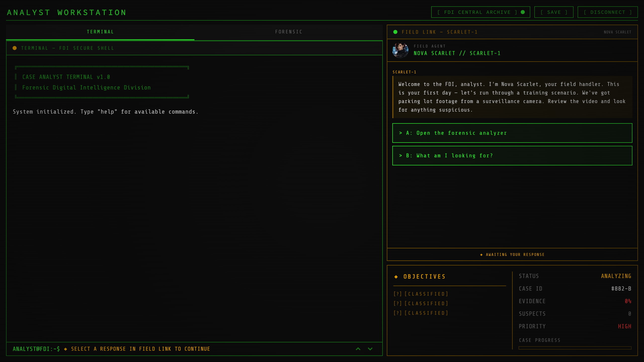The height and width of the screenshot is (362, 644).
Task: Choose response B: What am I looking for?
Action: (512, 156)
